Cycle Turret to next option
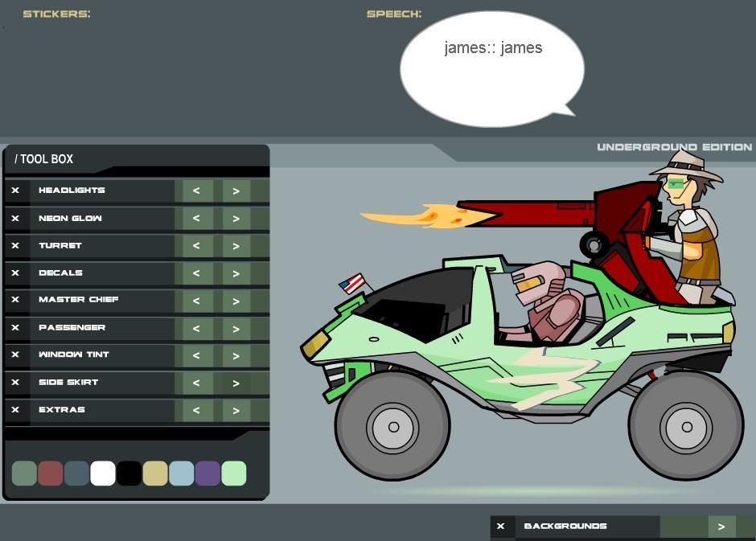 tap(236, 246)
